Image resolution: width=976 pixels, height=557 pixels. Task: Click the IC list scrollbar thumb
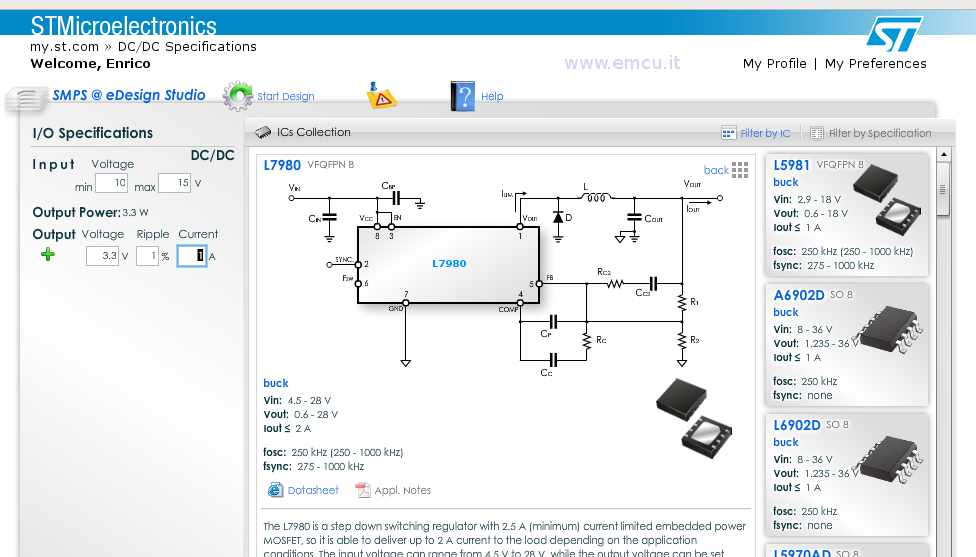click(944, 189)
